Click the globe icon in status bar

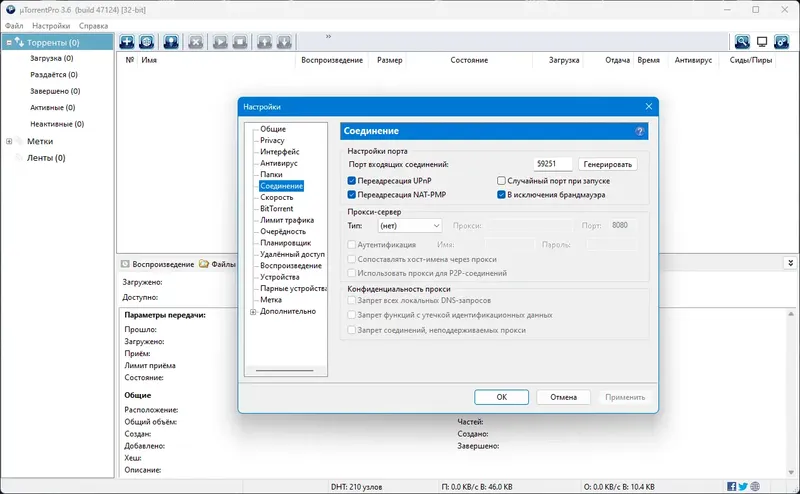click(x=755, y=486)
